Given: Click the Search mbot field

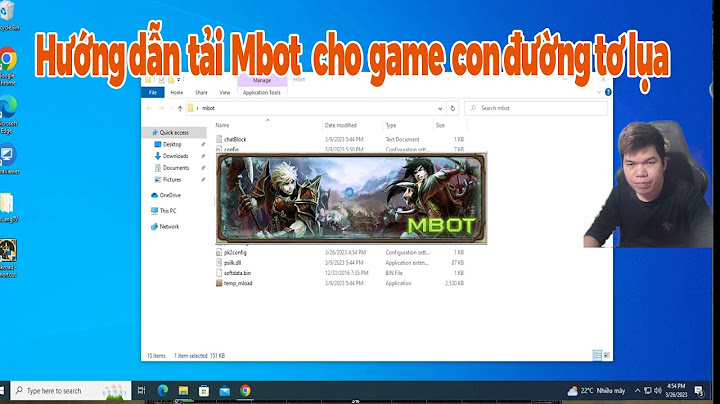Looking at the screenshot, I should coord(536,108).
